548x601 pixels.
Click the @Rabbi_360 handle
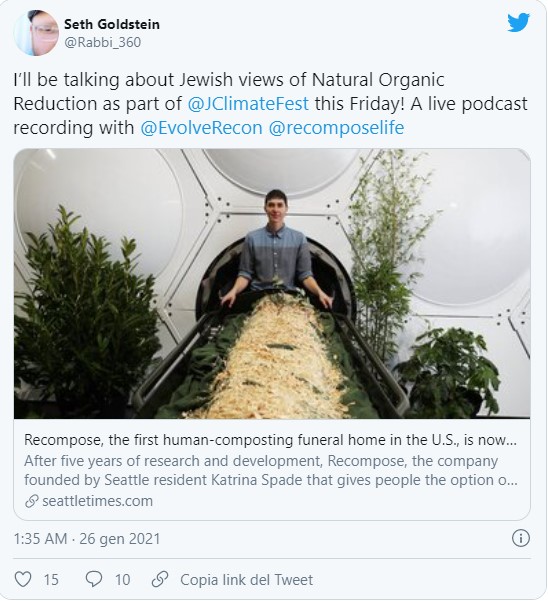103,42
